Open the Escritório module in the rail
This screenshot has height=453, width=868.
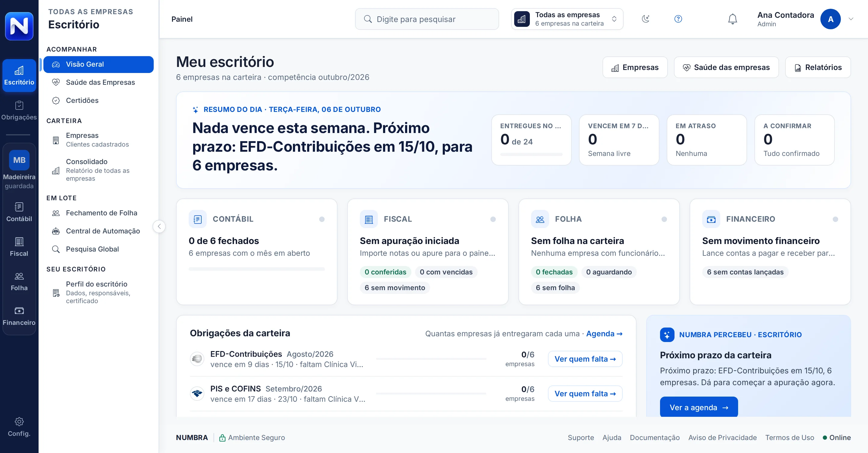point(19,76)
